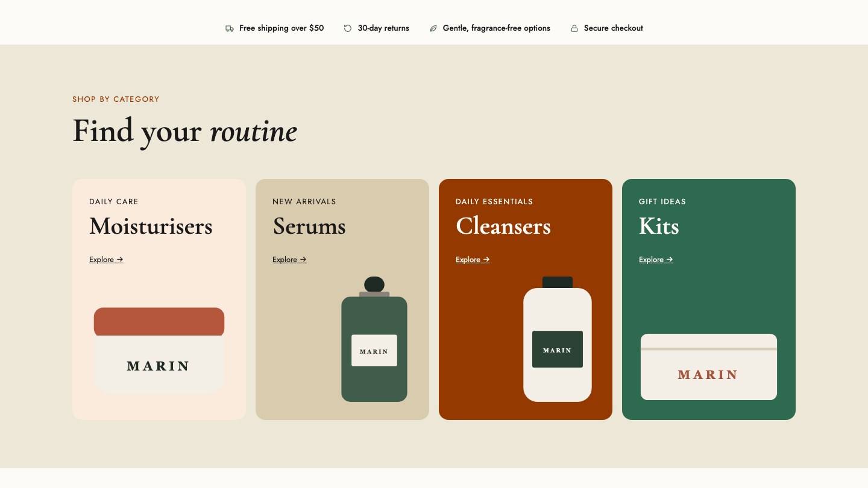This screenshot has width=868, height=488.
Task: Open the Explore link under Serums
Action: point(289,260)
